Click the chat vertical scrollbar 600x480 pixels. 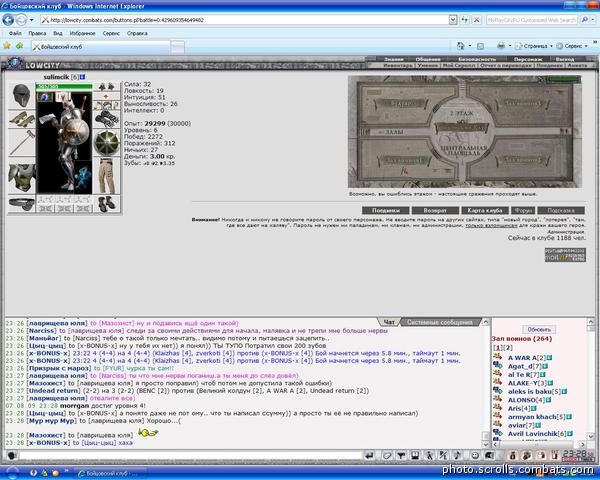click(x=486, y=383)
